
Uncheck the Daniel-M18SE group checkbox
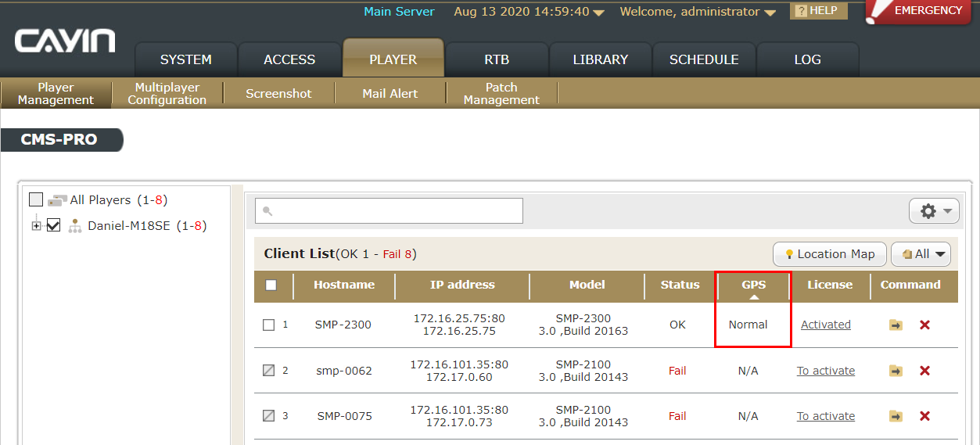54,225
